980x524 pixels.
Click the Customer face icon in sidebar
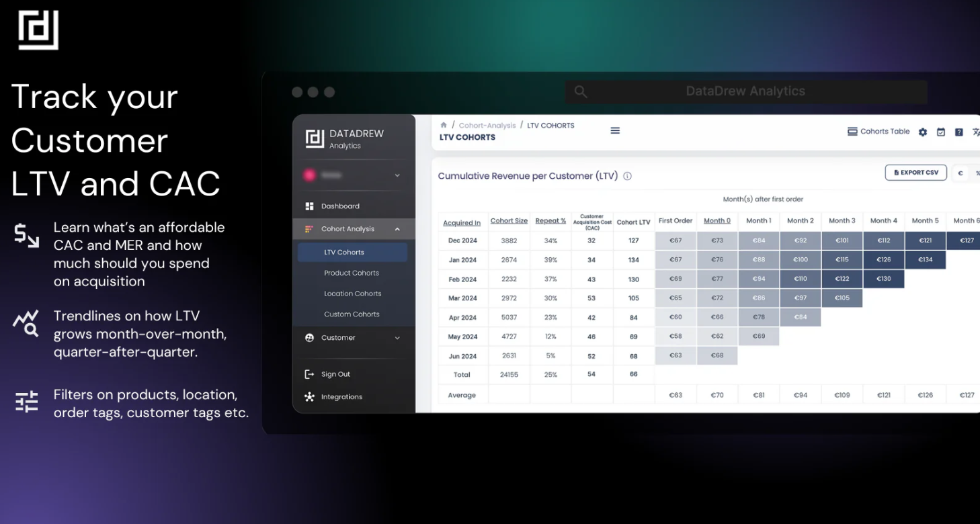[309, 338]
